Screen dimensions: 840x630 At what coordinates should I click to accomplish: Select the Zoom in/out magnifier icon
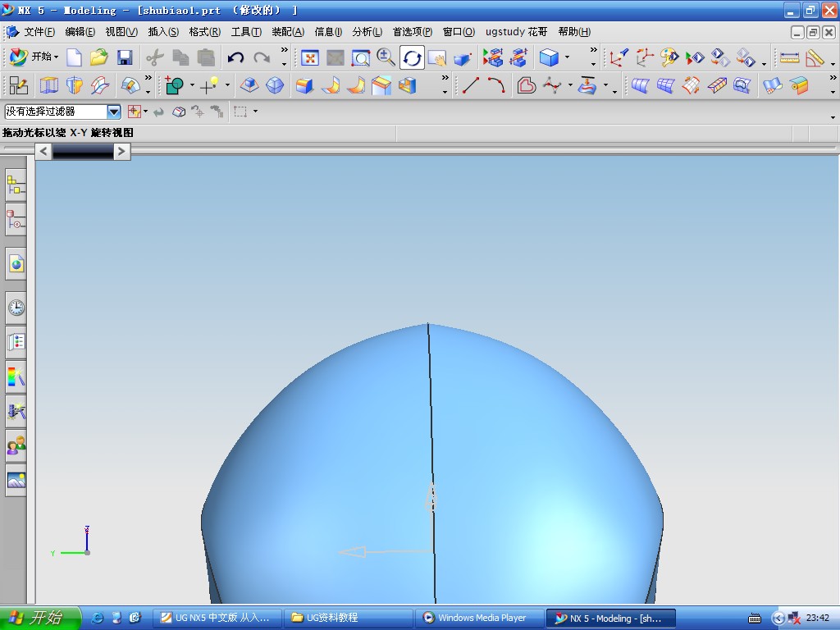click(x=386, y=57)
